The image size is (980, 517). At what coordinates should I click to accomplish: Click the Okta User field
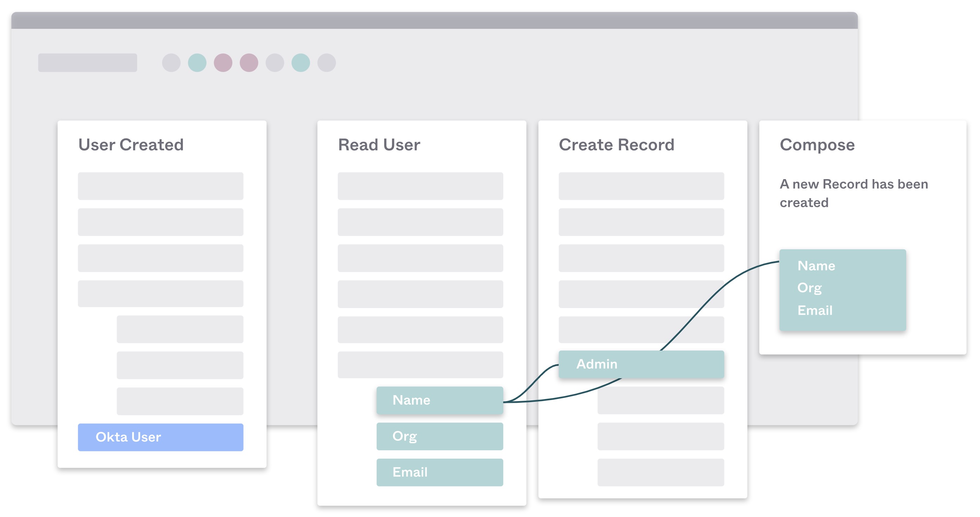160,437
